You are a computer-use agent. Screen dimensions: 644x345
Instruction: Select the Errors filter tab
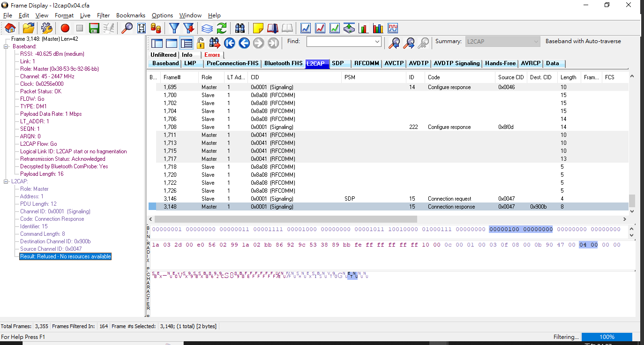[212, 55]
